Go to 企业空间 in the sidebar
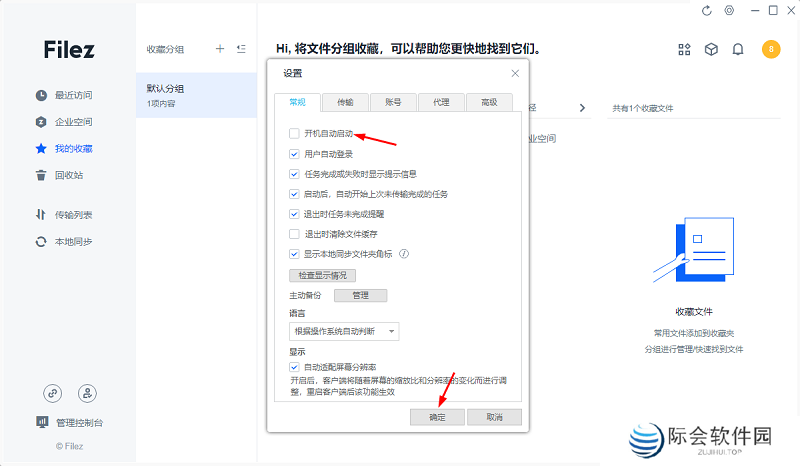800x466 pixels. tap(64, 122)
